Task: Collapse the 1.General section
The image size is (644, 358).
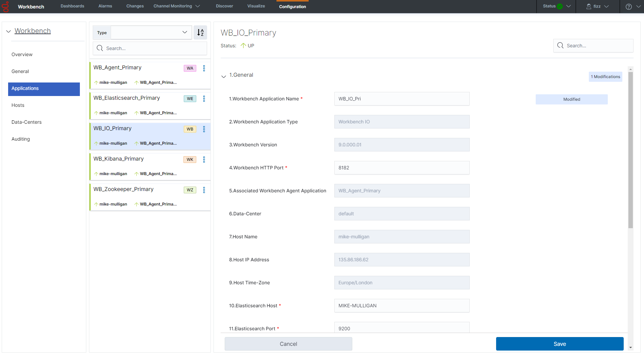Action: [x=224, y=76]
